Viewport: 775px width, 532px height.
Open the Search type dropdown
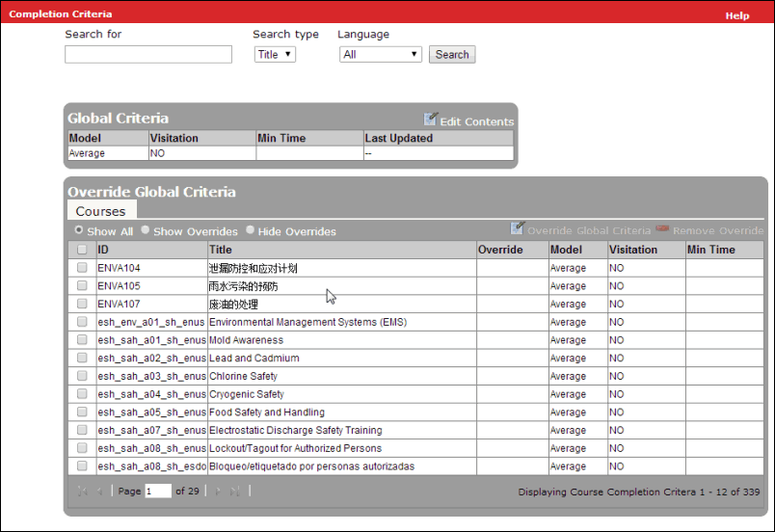[x=275, y=55]
